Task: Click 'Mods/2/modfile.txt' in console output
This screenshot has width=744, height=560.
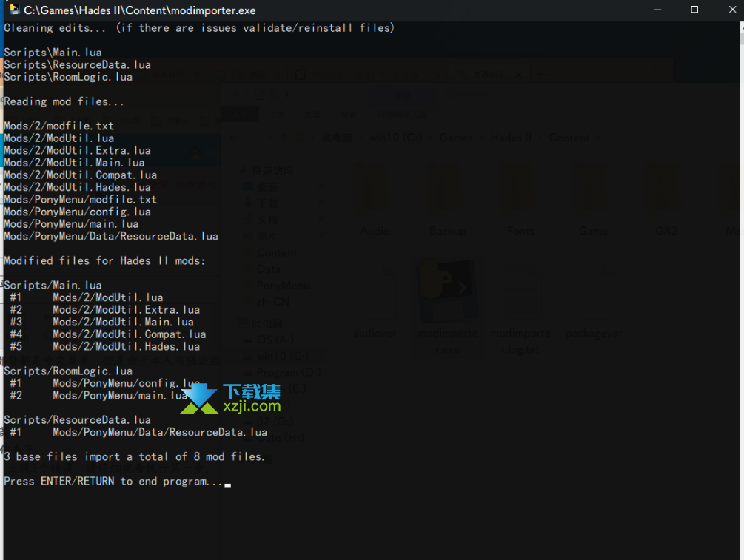Action: tap(58, 126)
